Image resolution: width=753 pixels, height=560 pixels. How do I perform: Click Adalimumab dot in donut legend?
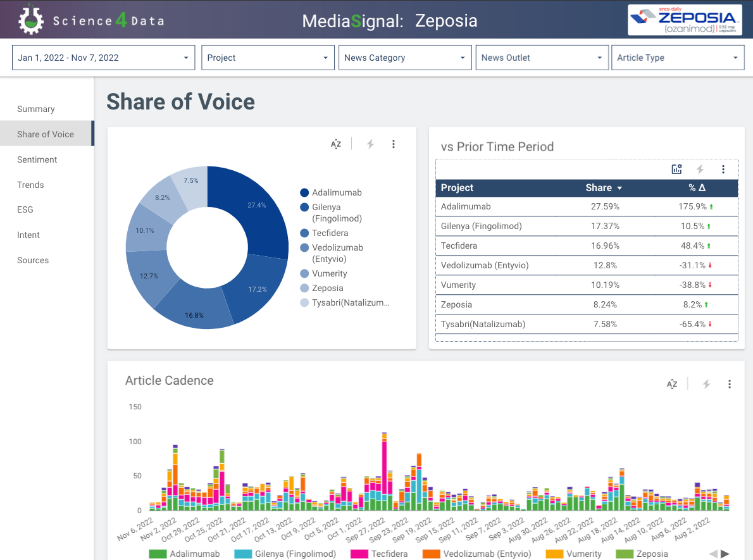click(x=304, y=192)
